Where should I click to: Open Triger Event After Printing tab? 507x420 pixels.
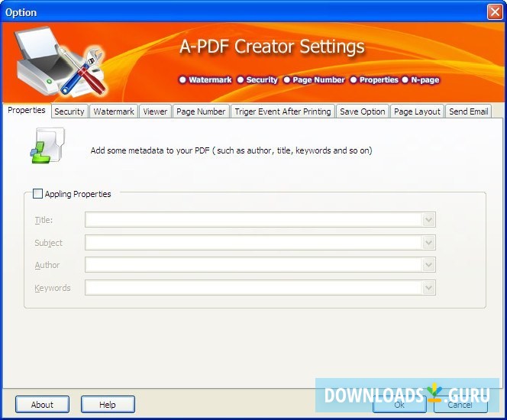pos(283,111)
